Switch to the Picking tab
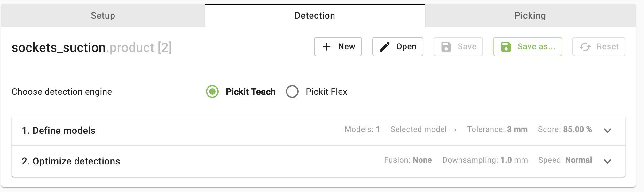Image resolution: width=644 pixels, height=192 pixels. [x=530, y=15]
